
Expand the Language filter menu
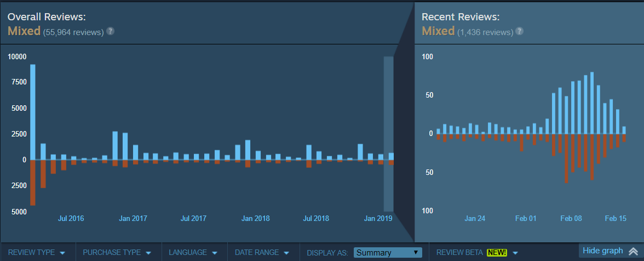(193, 252)
